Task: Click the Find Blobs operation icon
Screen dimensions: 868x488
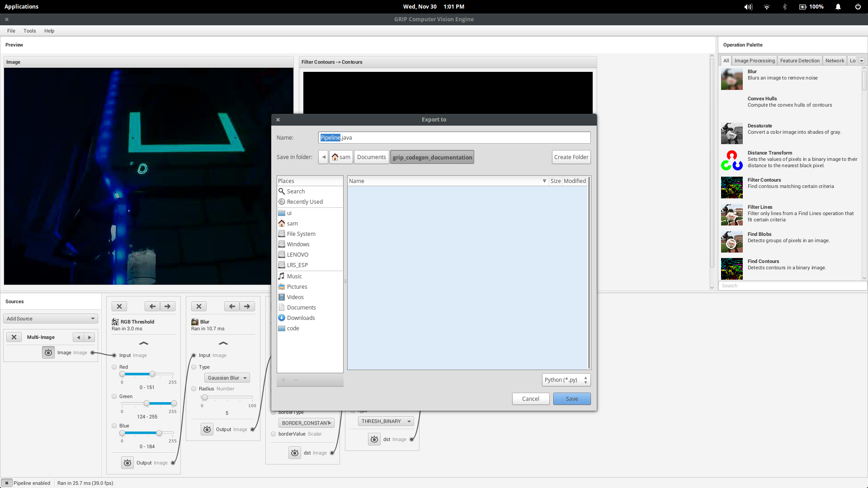Action: [731, 242]
